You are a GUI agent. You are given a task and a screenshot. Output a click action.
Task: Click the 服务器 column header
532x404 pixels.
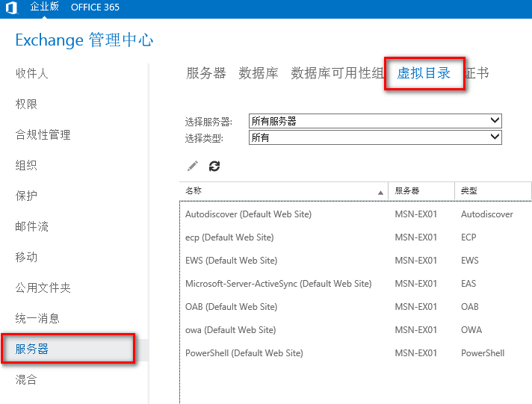pyautogui.click(x=421, y=190)
